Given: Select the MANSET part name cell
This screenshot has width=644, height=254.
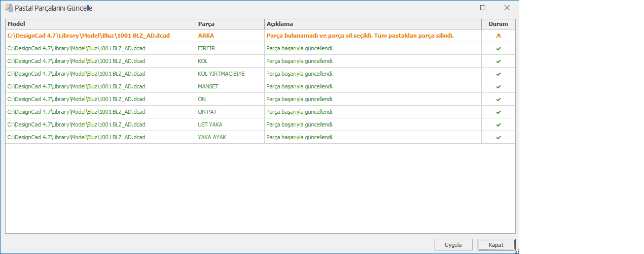Looking at the screenshot, I should [x=208, y=87].
